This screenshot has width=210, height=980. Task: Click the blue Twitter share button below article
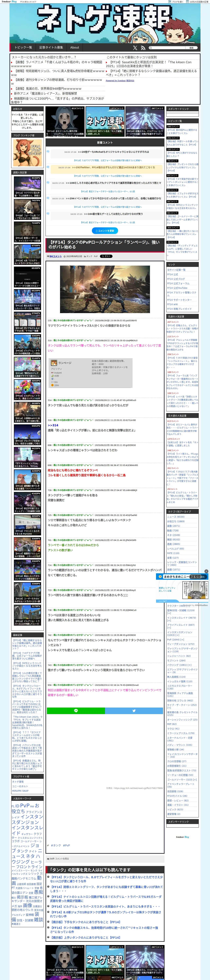tap(134, 710)
